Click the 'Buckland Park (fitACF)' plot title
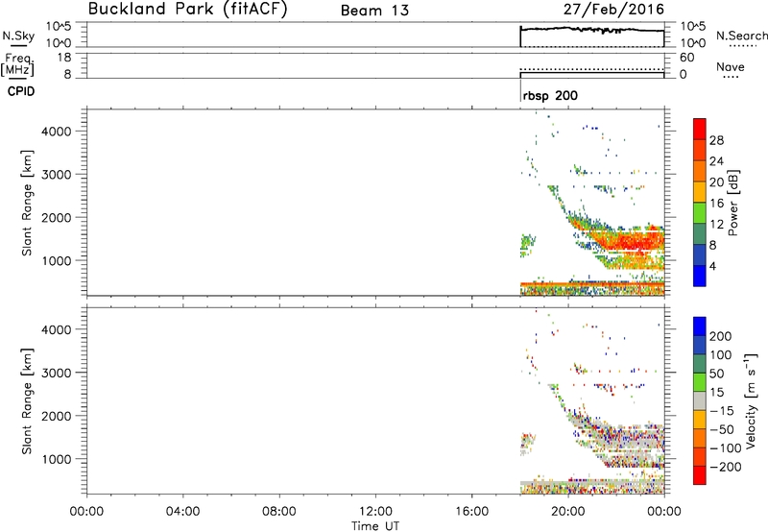This screenshot has width=768, height=532. (x=187, y=9)
